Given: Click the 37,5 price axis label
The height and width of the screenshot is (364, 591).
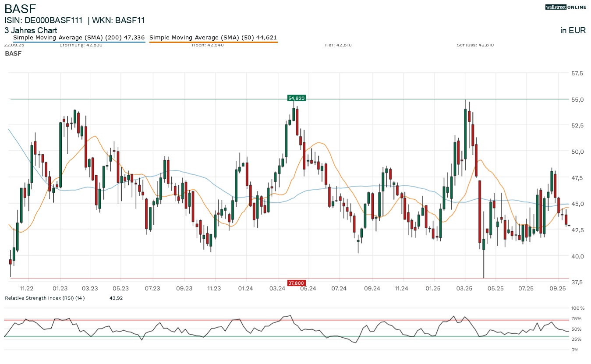Looking at the screenshot, I should tap(578, 282).
